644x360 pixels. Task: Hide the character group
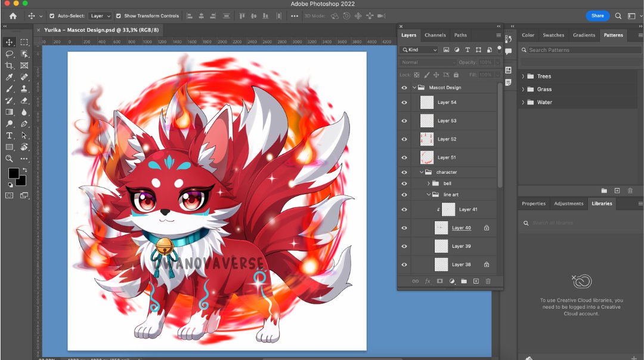pyautogui.click(x=404, y=173)
